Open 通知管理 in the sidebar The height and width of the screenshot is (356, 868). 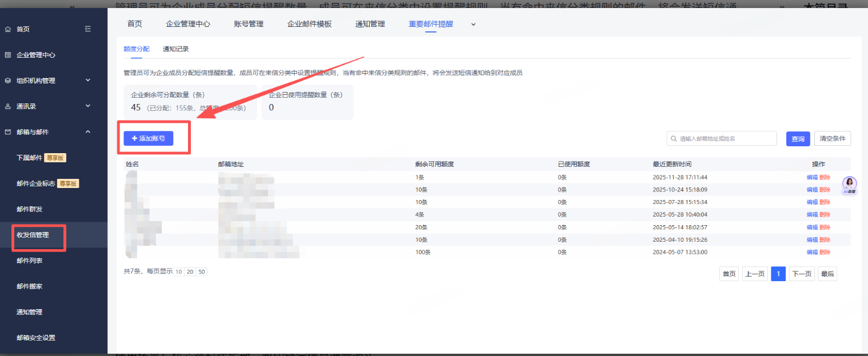point(30,312)
